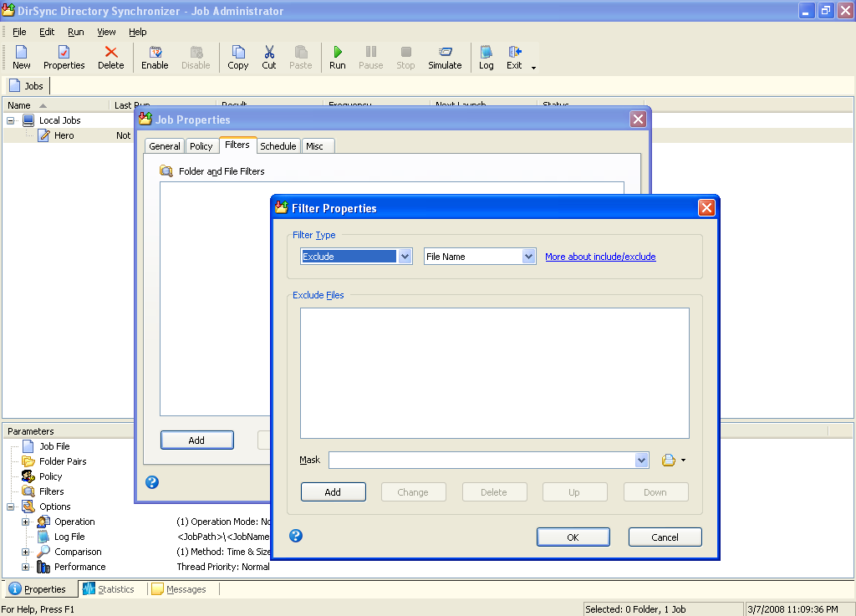Start the job with the Run icon
This screenshot has width=856, height=616.
coord(338,58)
